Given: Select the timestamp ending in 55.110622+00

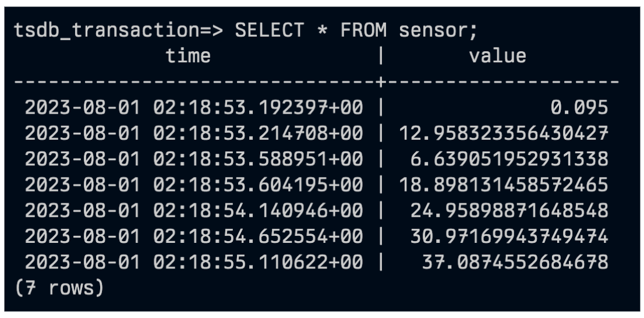Looking at the screenshot, I should (194, 262).
